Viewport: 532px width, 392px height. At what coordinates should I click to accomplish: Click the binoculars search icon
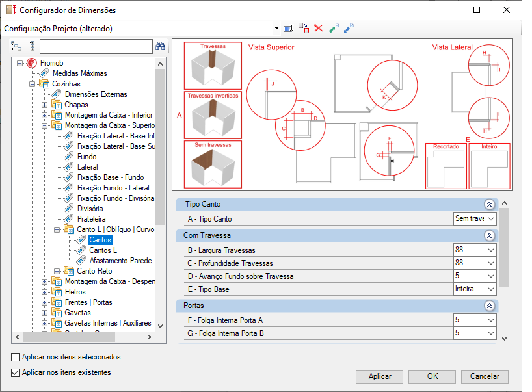pos(160,46)
